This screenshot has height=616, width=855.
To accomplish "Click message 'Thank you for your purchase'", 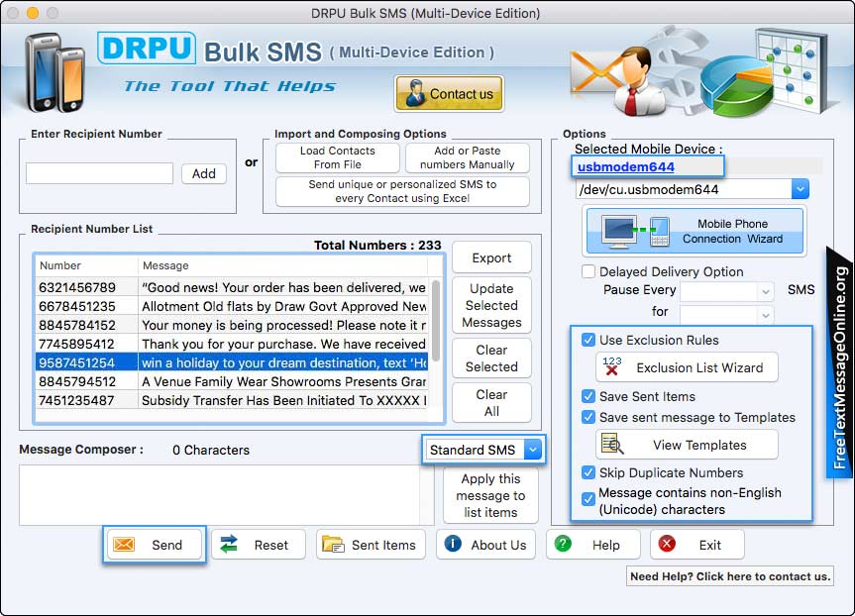I will click(x=284, y=344).
